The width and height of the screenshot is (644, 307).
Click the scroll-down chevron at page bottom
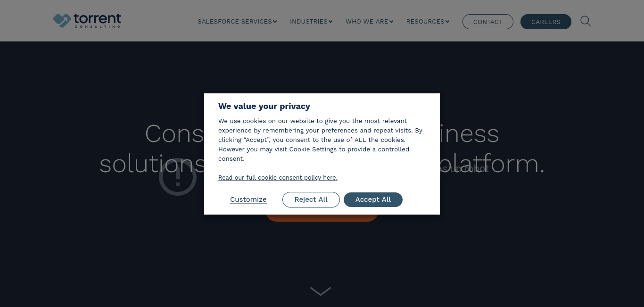[x=321, y=291]
